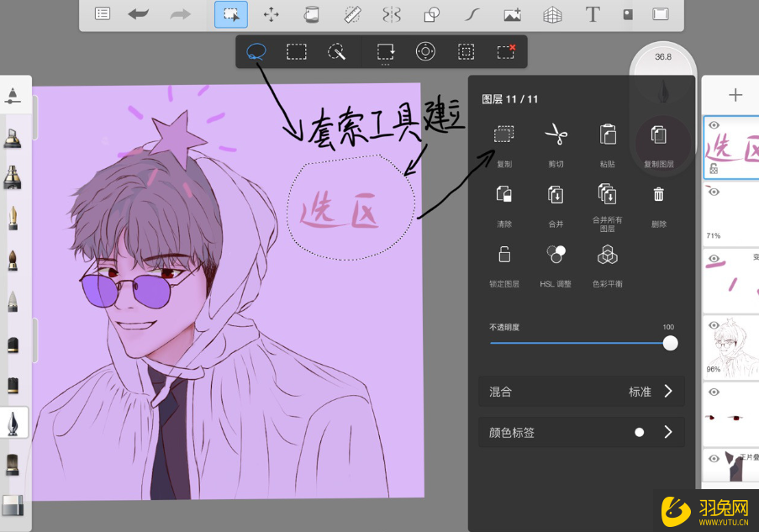Select the rectangular selection tool
Screen dimensions: 759x532
pyautogui.click(x=296, y=51)
